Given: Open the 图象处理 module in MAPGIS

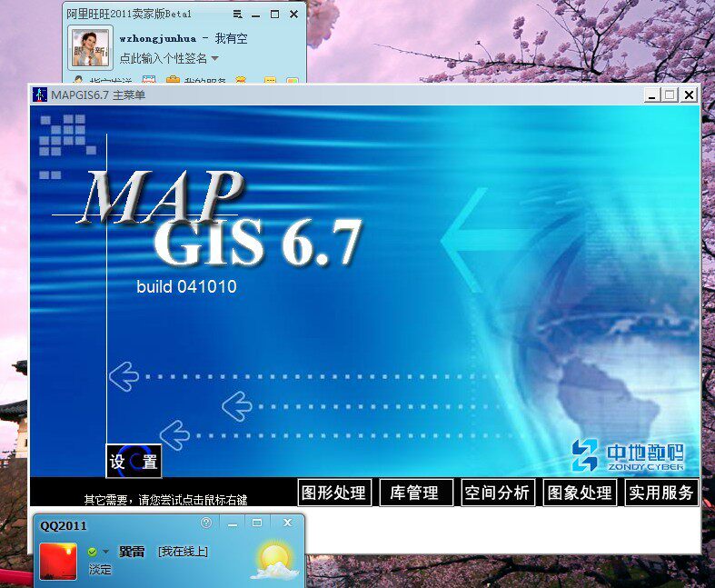Looking at the screenshot, I should click(x=580, y=493).
